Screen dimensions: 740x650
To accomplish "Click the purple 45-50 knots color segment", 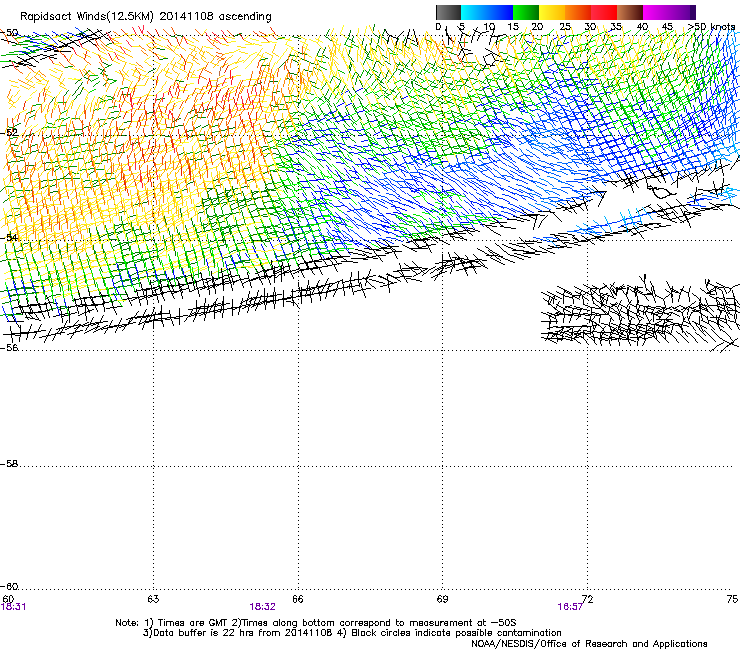I will point(683,12).
